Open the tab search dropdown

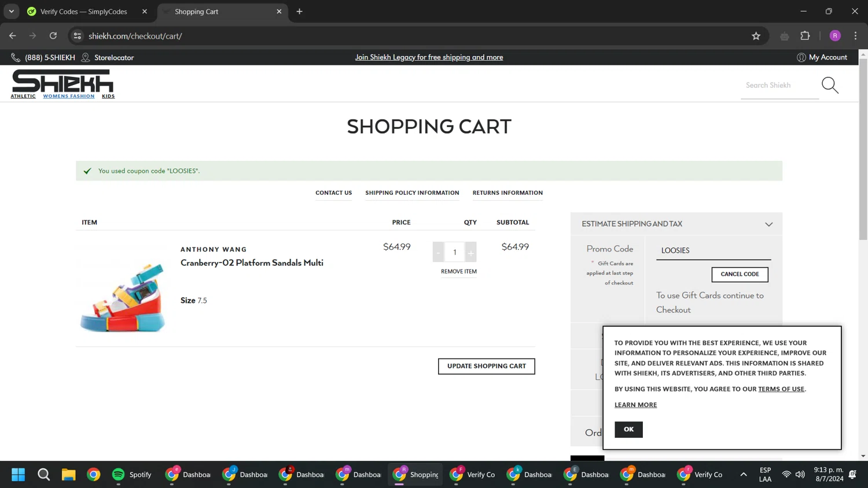pyautogui.click(x=11, y=12)
